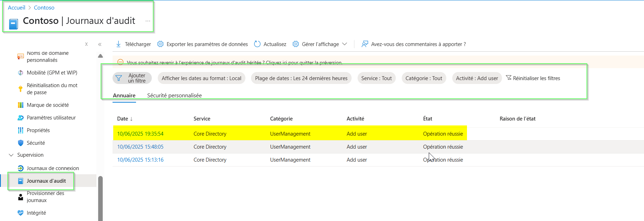Open Propriétés in sidebar
Viewport: 644px width, 221px height.
click(x=38, y=130)
